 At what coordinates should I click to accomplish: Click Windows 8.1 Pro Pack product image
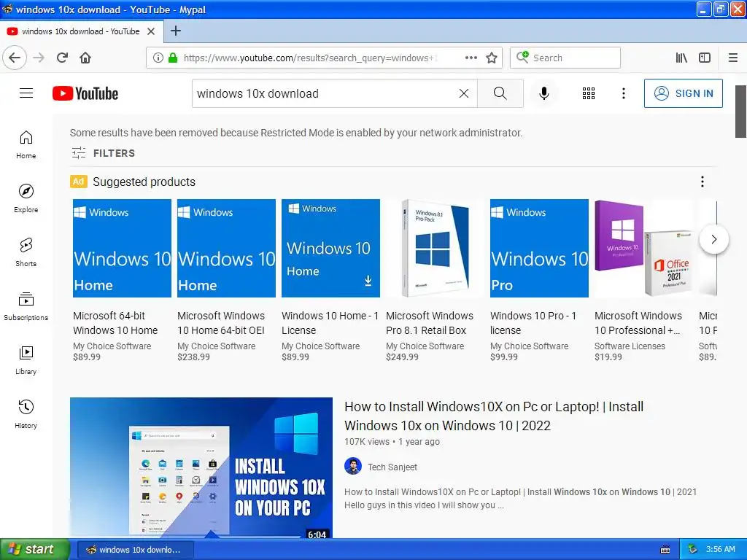[x=435, y=248]
